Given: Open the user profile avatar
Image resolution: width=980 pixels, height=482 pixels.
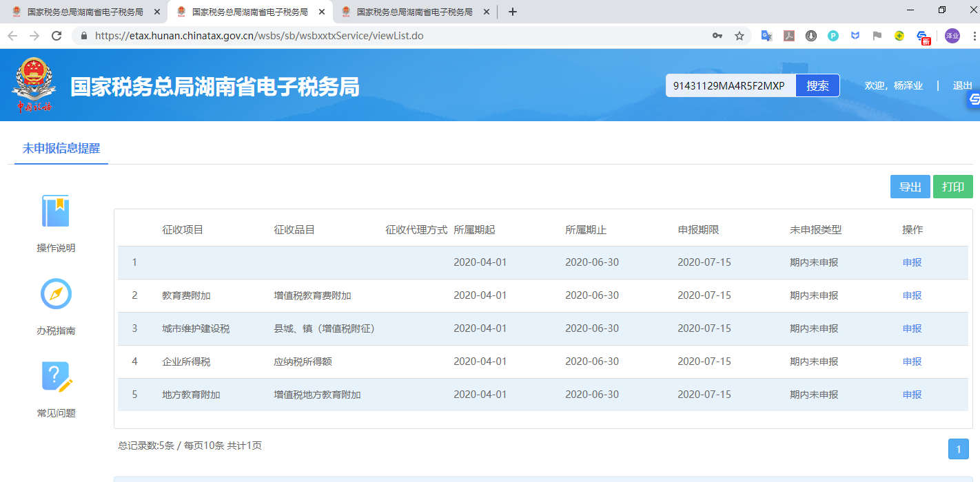Looking at the screenshot, I should pyautogui.click(x=952, y=36).
